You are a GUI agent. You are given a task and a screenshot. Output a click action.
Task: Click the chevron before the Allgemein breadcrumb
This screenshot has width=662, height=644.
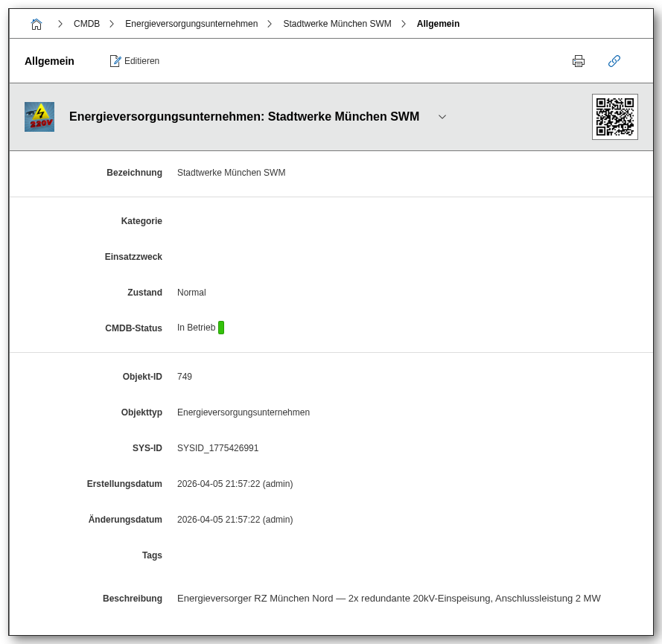coord(404,24)
